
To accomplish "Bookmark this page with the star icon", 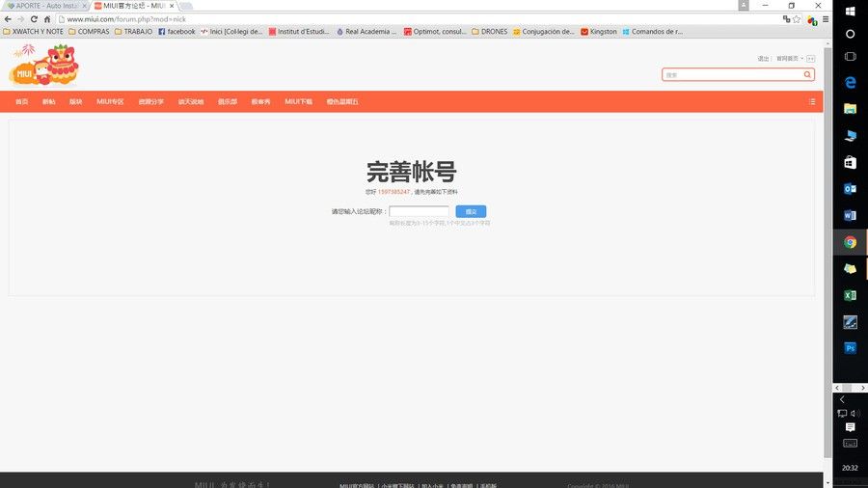I will 797,19.
